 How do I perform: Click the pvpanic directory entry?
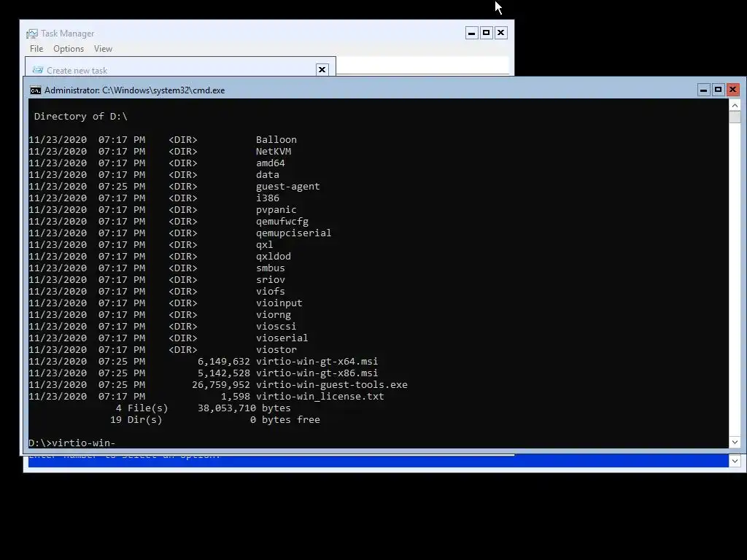276,209
